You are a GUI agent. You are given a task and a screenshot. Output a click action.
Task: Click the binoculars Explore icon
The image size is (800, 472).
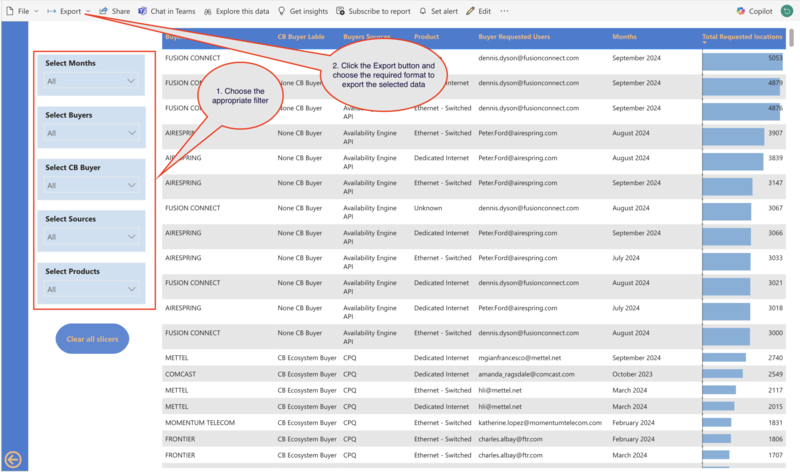208,12
